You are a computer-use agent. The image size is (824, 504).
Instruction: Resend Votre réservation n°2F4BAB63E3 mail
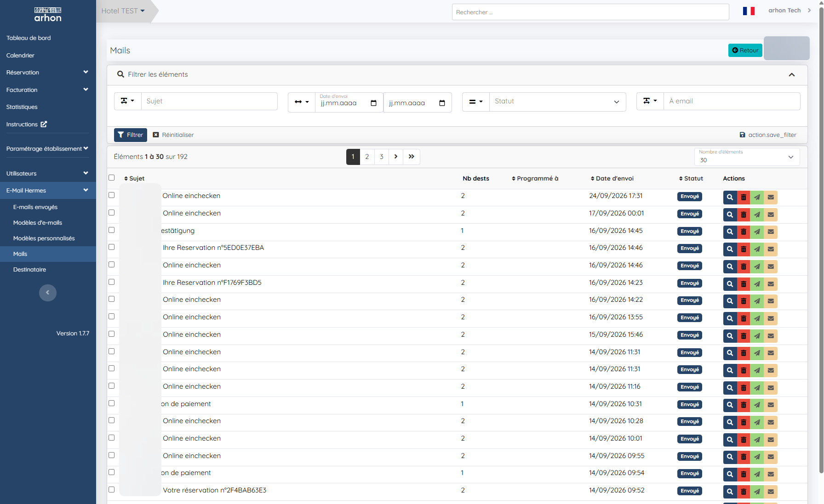pyautogui.click(x=757, y=492)
